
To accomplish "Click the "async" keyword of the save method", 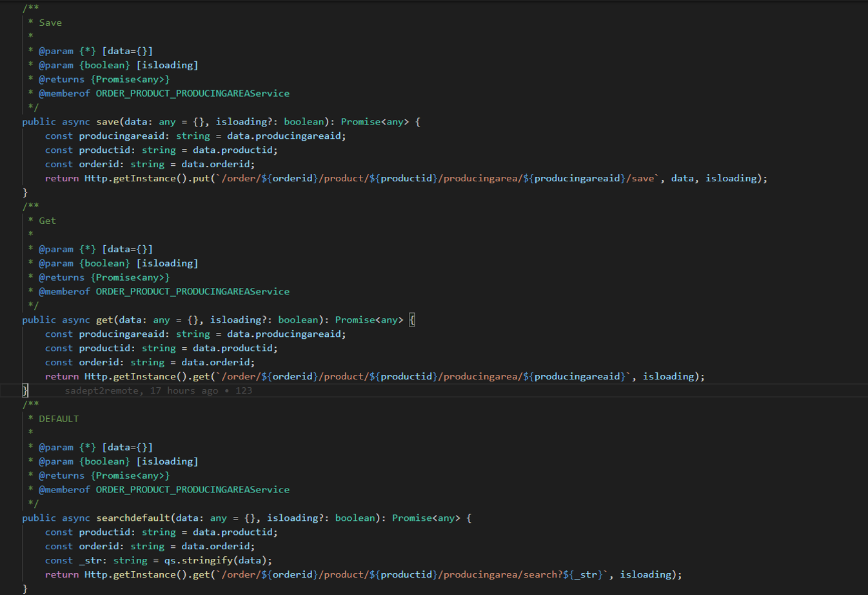I will tap(76, 122).
